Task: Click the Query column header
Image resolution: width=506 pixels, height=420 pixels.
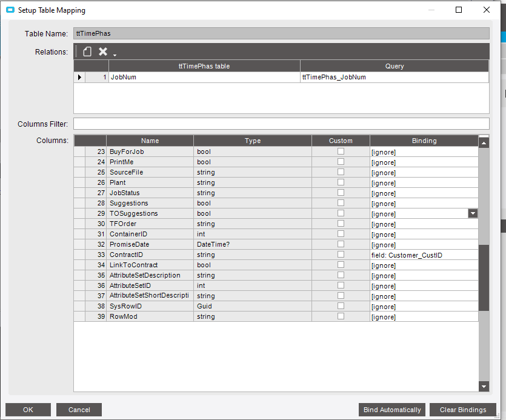Action: tap(394, 66)
